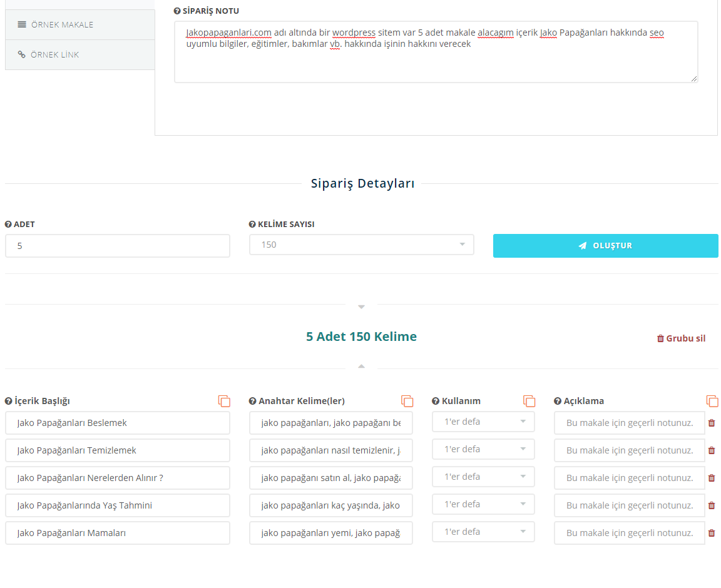
Task: Edit title Jako Papağanları Nerelerden Alınır ?
Action: click(x=118, y=478)
